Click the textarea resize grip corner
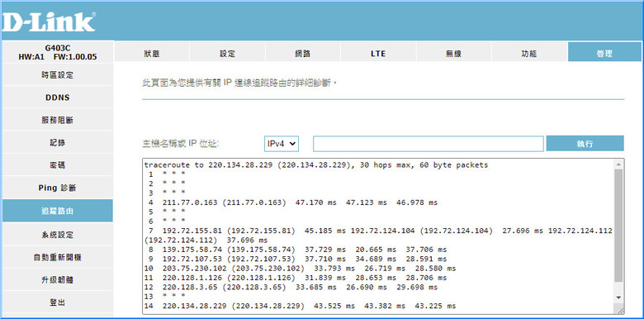The height and width of the screenshot is (319, 644). tap(619, 311)
